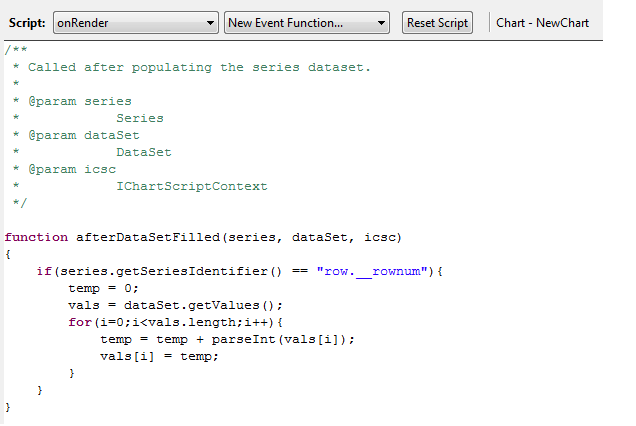Open the New Event Function dropdown
Screen dimensions: 636x426
click(x=307, y=23)
